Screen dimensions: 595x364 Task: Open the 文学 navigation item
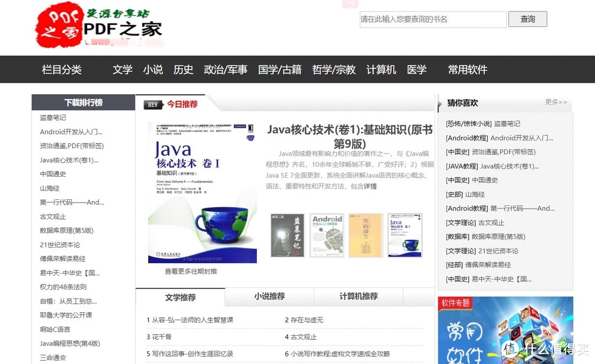pos(122,69)
